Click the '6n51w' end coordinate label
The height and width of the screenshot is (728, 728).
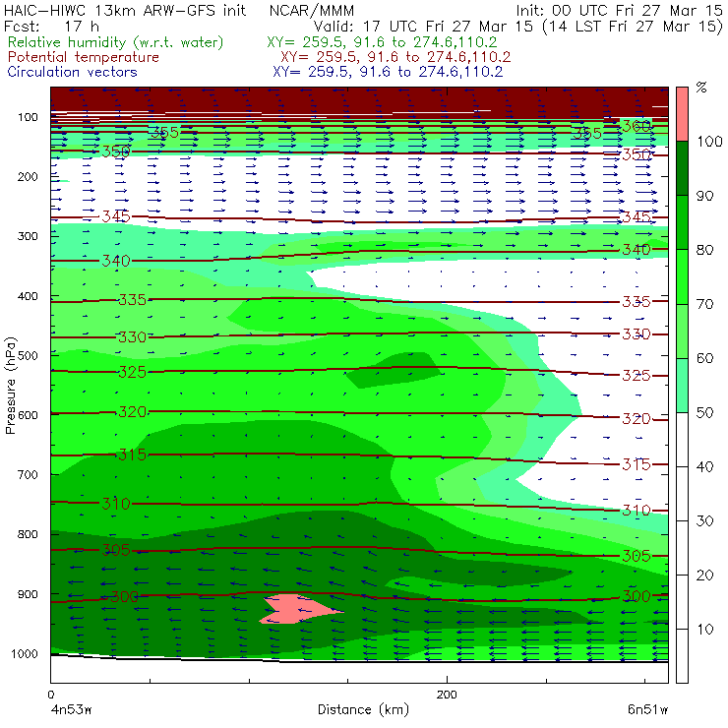point(647,709)
